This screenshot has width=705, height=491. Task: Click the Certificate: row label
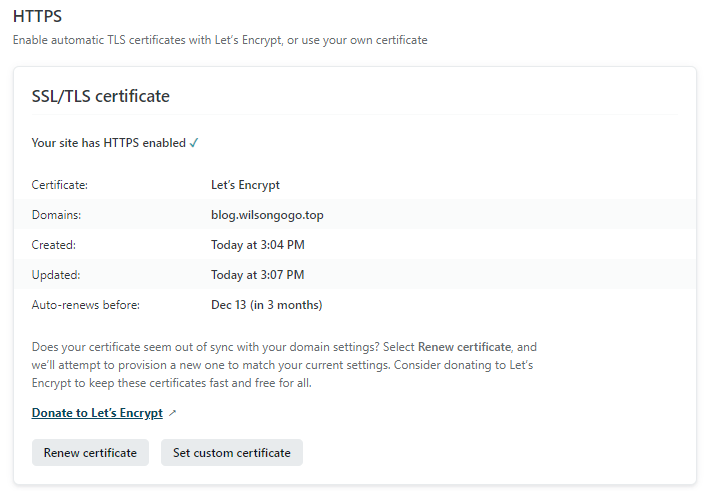pos(60,185)
